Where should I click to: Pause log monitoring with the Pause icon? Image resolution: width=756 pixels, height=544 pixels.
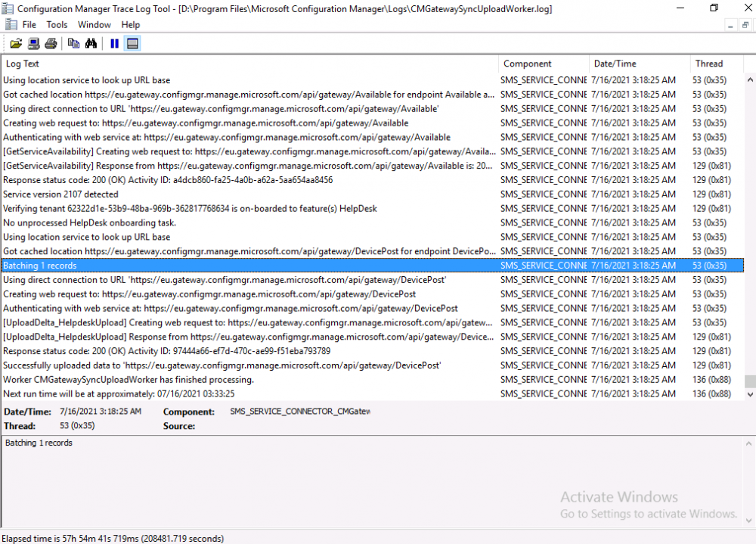point(114,43)
